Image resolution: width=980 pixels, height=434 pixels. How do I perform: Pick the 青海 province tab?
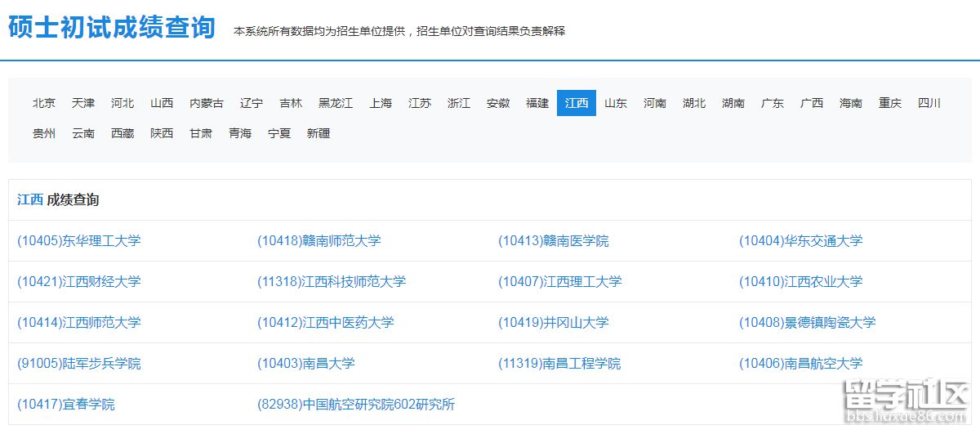pos(240,133)
